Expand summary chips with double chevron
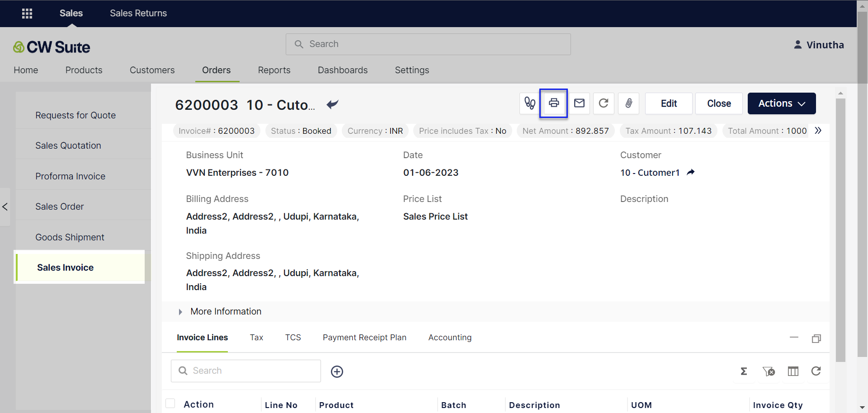This screenshot has height=413, width=868. click(818, 131)
